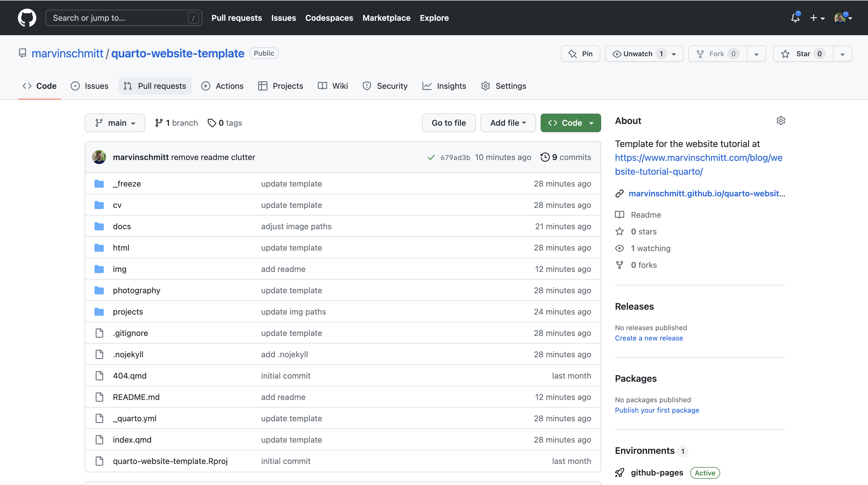Star the repository

point(803,54)
